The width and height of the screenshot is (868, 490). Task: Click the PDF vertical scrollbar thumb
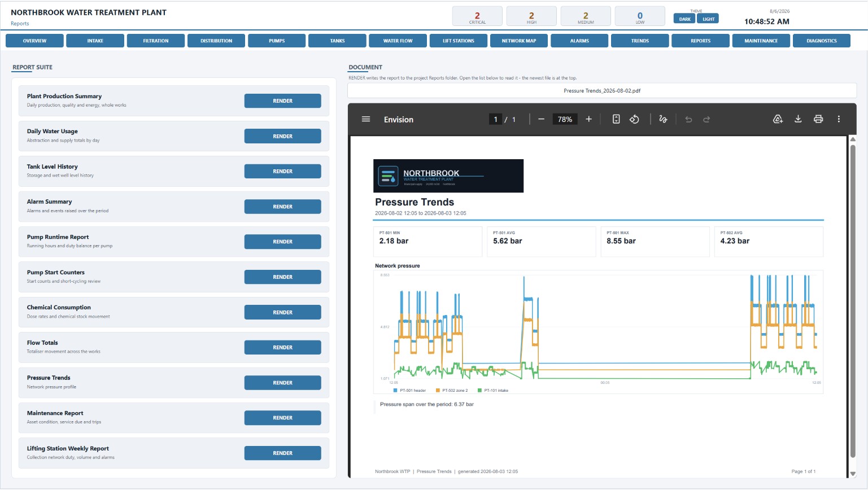pos(853,302)
